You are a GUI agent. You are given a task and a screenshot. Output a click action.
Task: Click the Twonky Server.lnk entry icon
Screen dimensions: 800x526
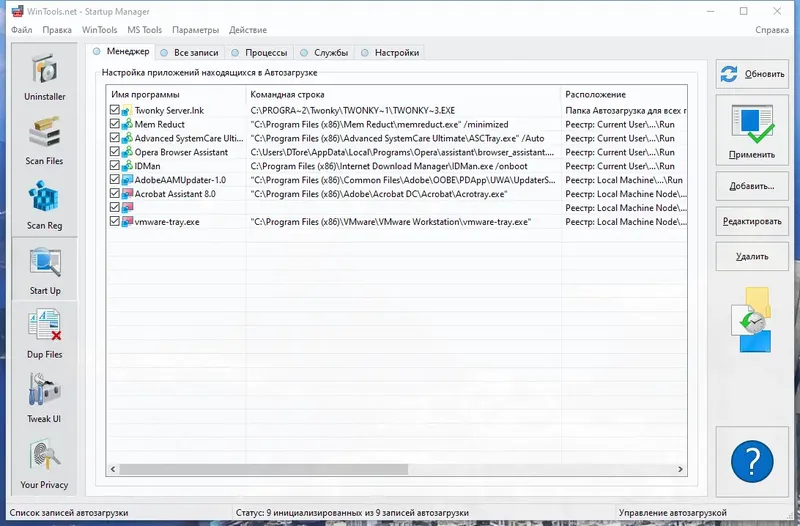pos(127,110)
